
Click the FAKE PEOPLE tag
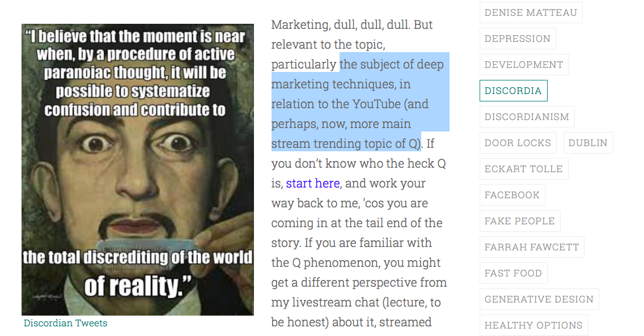(x=519, y=221)
